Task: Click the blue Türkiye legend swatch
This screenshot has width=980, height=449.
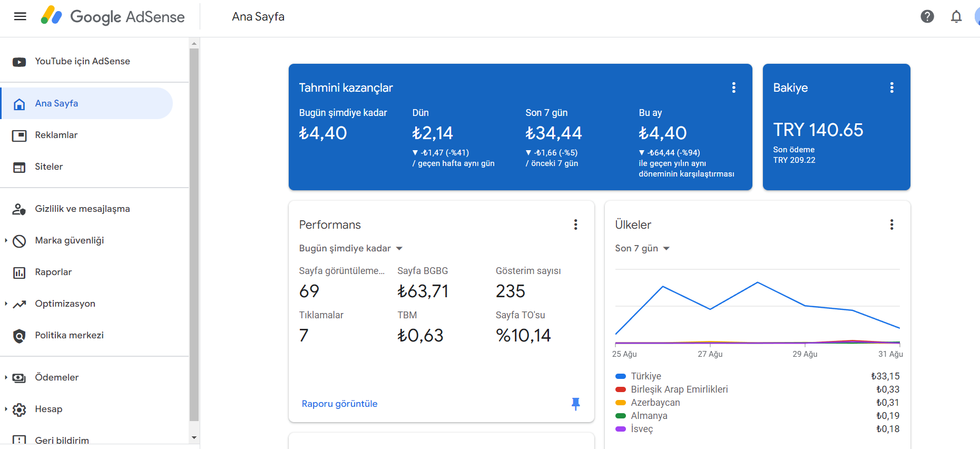Action: [621, 376]
